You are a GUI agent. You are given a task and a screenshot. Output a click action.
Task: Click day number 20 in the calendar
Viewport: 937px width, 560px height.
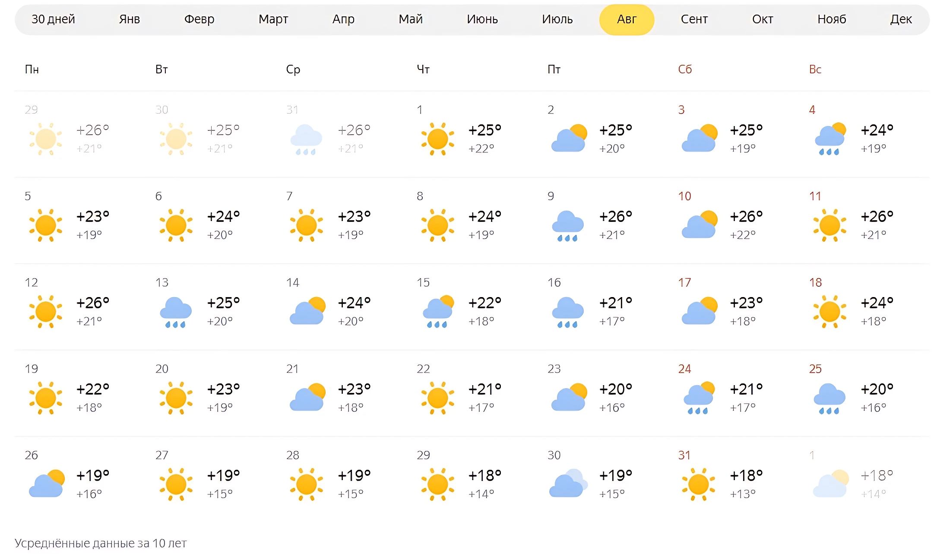(162, 369)
